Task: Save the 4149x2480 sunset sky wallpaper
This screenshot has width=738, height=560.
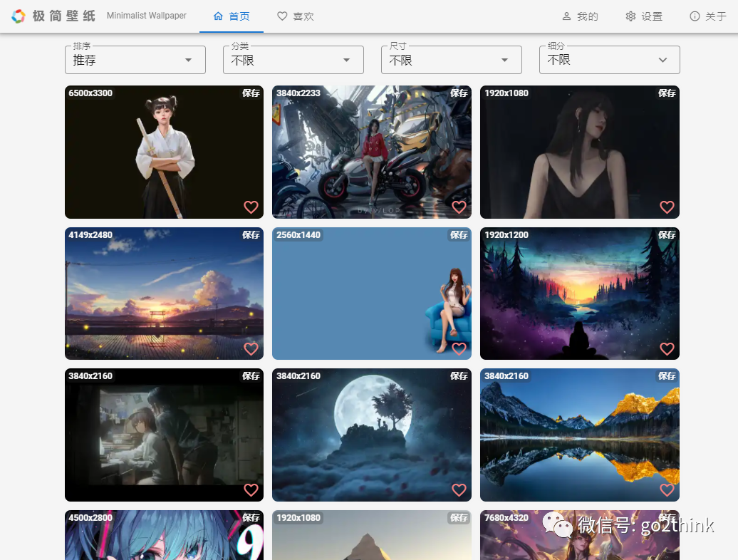Action: 251,235
